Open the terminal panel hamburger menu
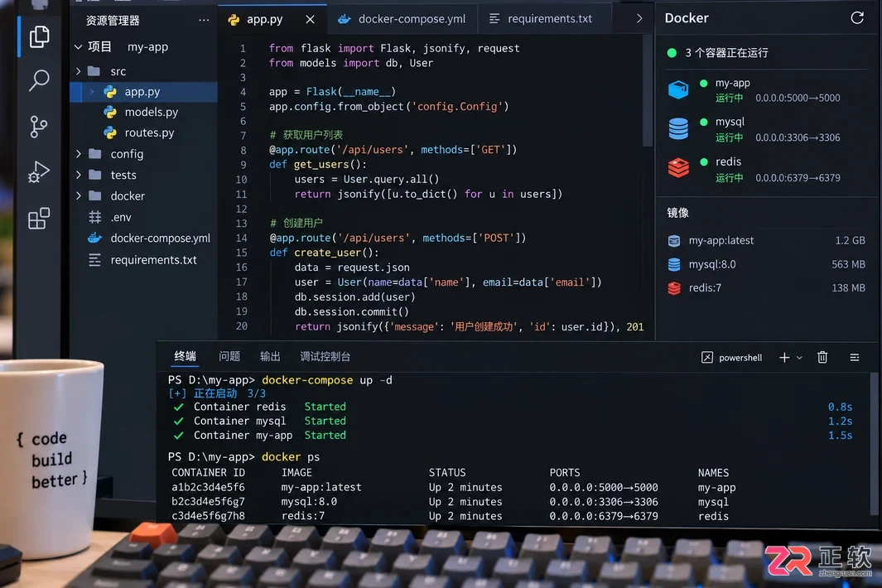This screenshot has height=588, width=882. [x=855, y=357]
